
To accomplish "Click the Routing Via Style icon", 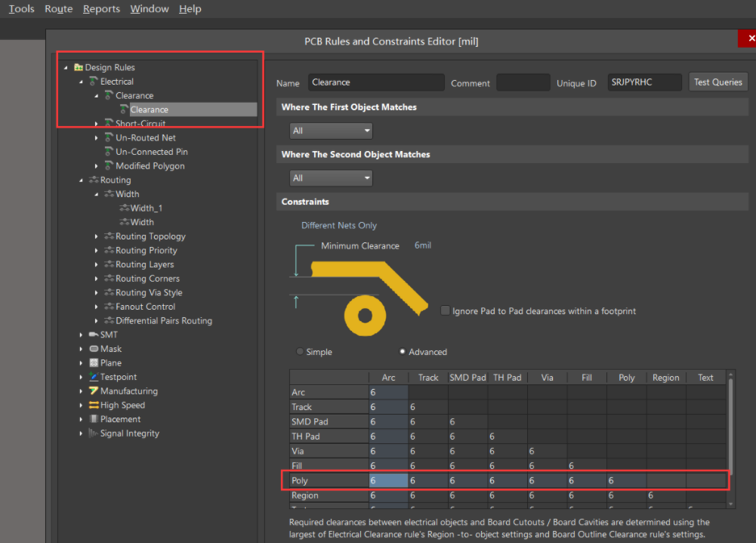I will [109, 292].
